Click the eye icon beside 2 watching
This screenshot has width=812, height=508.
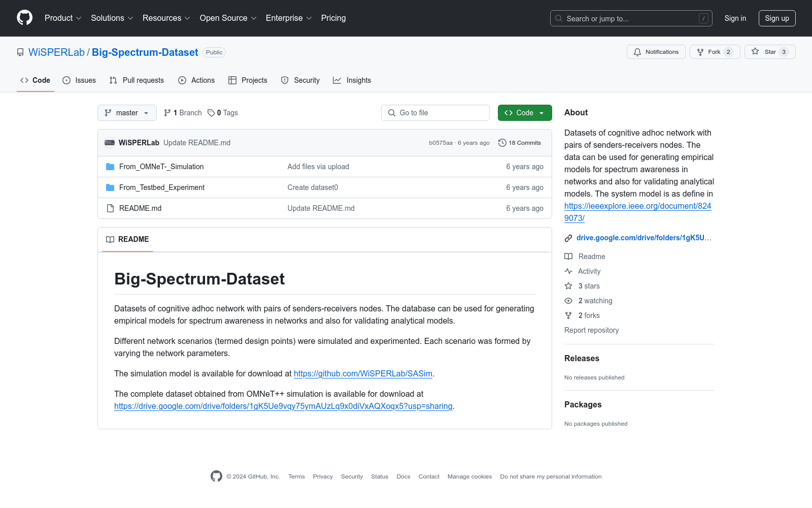click(x=568, y=301)
